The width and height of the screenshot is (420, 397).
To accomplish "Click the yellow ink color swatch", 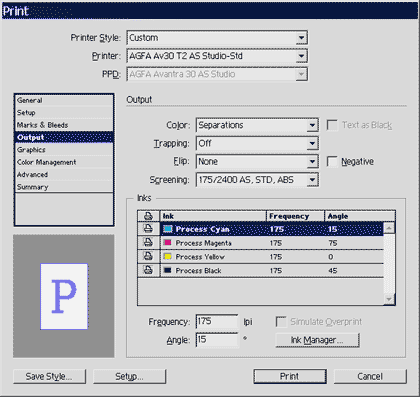I will 168,256.
